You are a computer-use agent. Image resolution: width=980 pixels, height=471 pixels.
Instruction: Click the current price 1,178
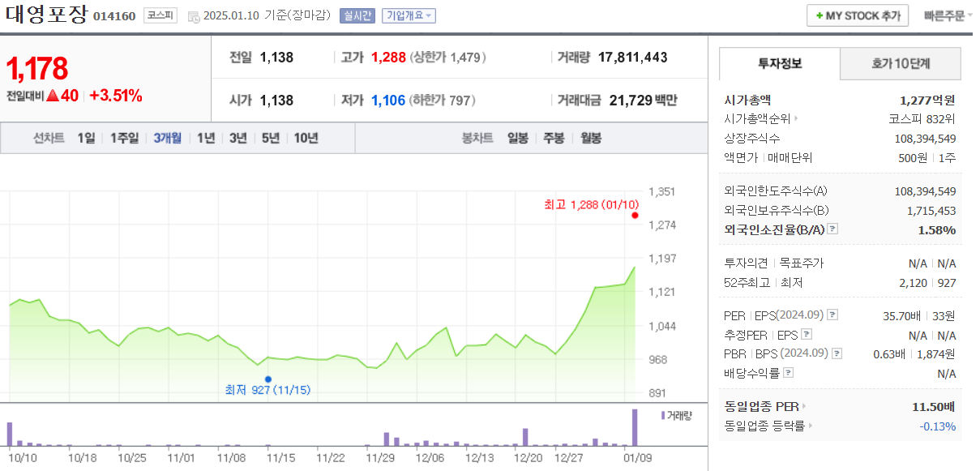tap(37, 68)
